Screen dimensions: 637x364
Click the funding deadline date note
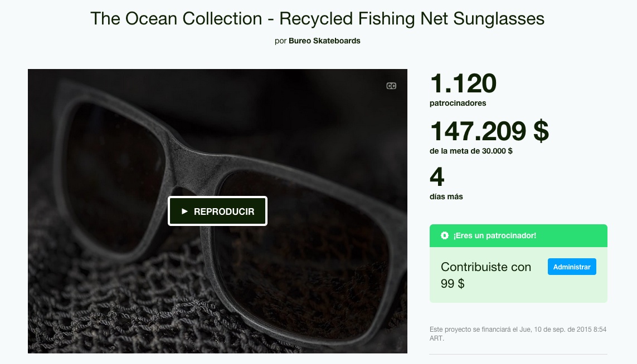click(x=518, y=334)
